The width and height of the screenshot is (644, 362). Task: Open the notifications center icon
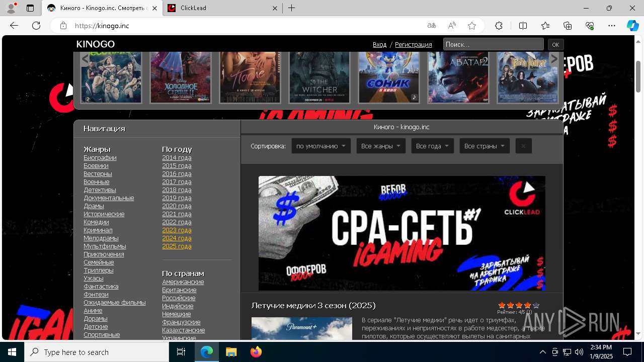[627, 352]
